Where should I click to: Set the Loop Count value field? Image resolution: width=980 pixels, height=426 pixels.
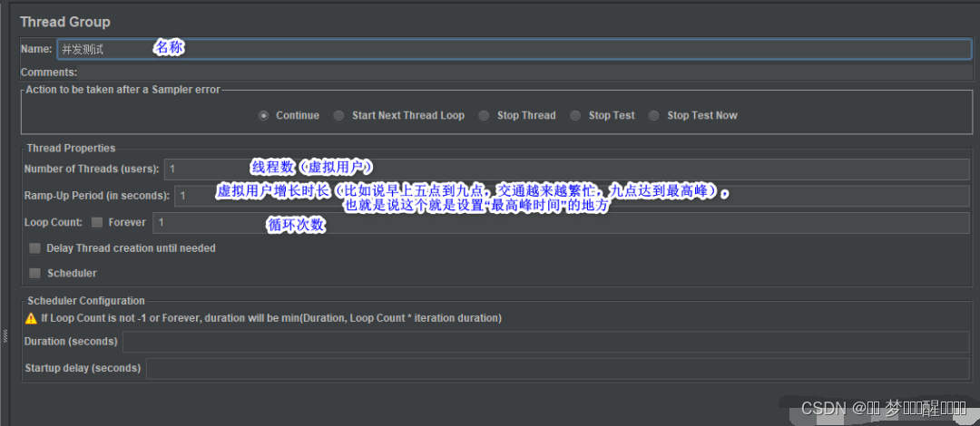562,222
